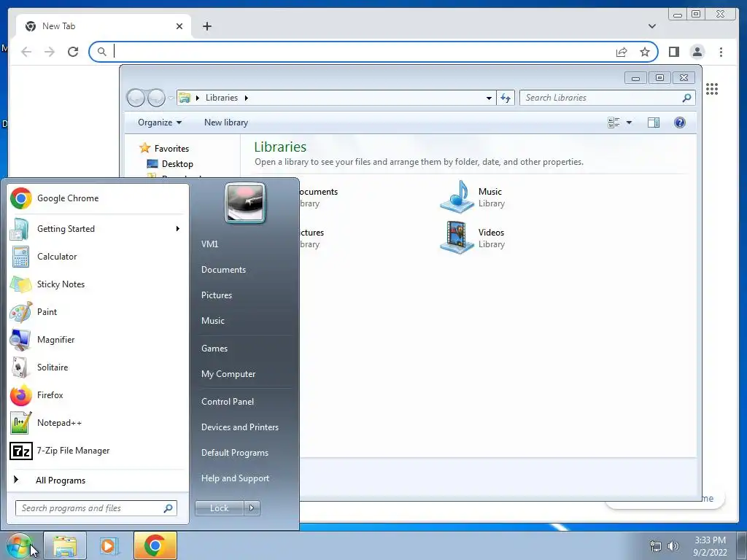Click the user account picture in Start menu
Screen dimensions: 747x560
tap(245, 203)
